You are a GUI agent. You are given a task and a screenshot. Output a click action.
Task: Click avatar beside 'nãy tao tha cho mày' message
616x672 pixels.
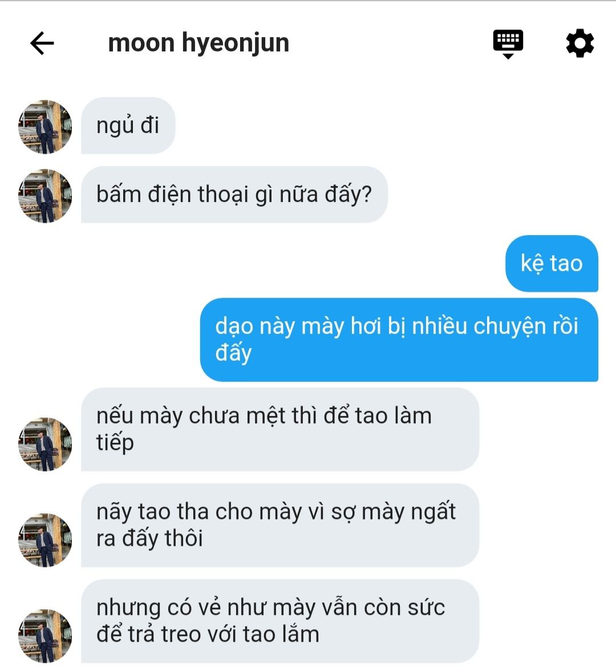(x=45, y=540)
